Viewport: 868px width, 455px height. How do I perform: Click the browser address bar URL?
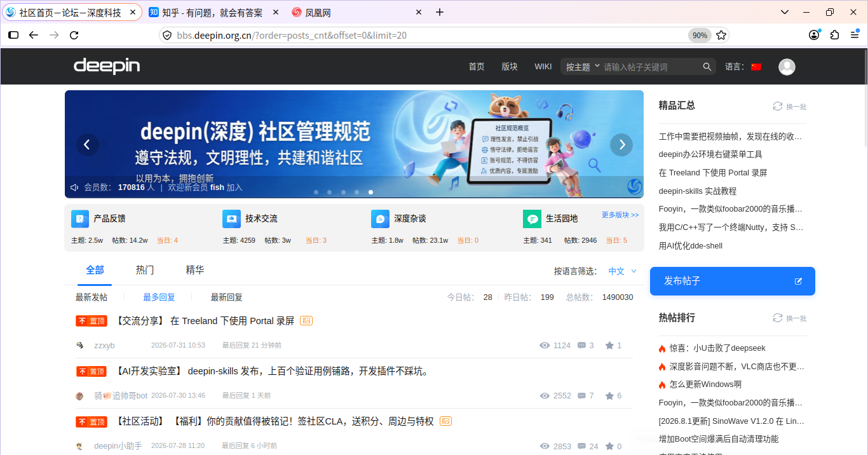coord(292,36)
